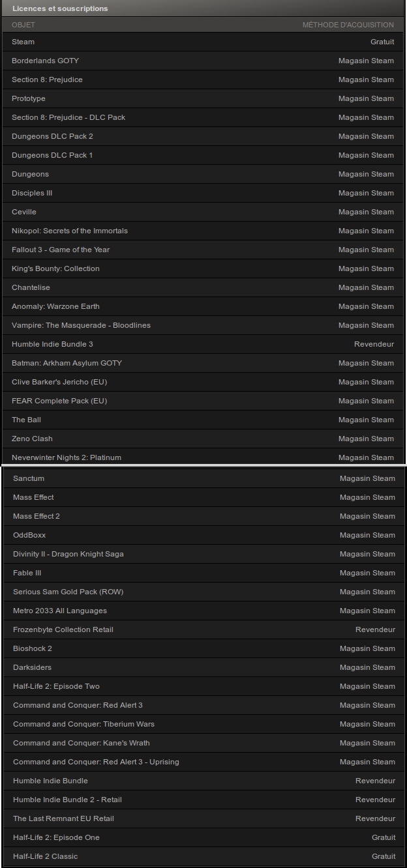Click the Humble Indie Bundle 3 row
Screen dimensions: 407x868
click(x=203, y=344)
